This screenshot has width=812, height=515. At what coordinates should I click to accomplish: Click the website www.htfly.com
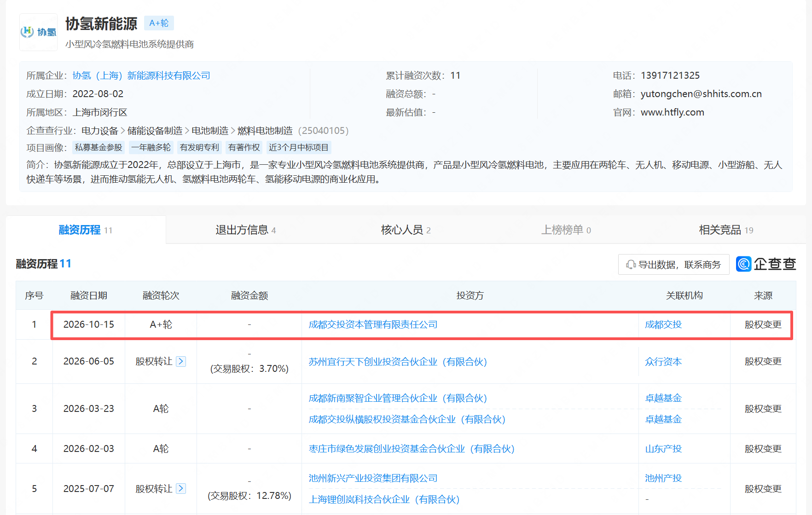pyautogui.click(x=673, y=112)
